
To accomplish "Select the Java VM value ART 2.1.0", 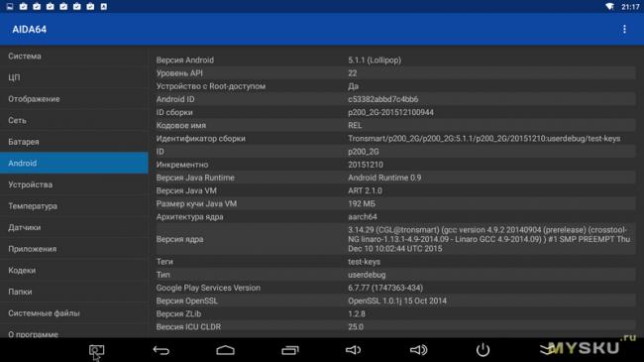I will (x=365, y=190).
